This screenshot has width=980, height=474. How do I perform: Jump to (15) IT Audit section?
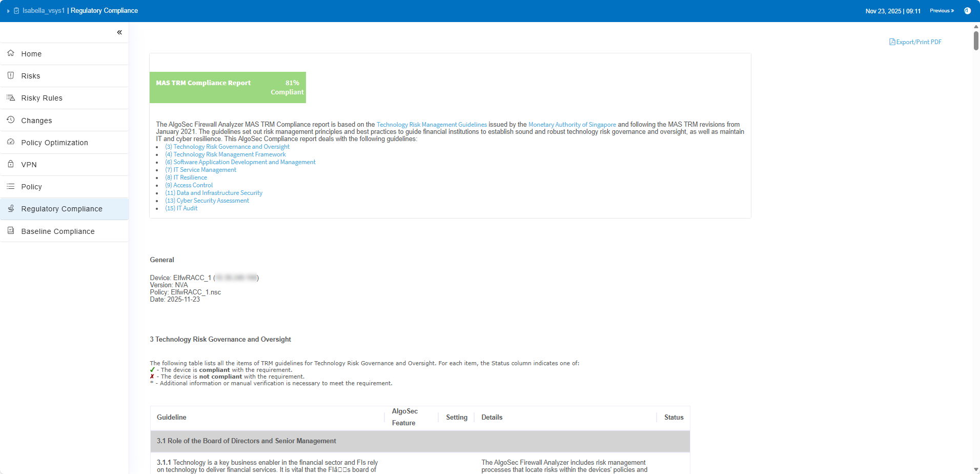(x=181, y=208)
